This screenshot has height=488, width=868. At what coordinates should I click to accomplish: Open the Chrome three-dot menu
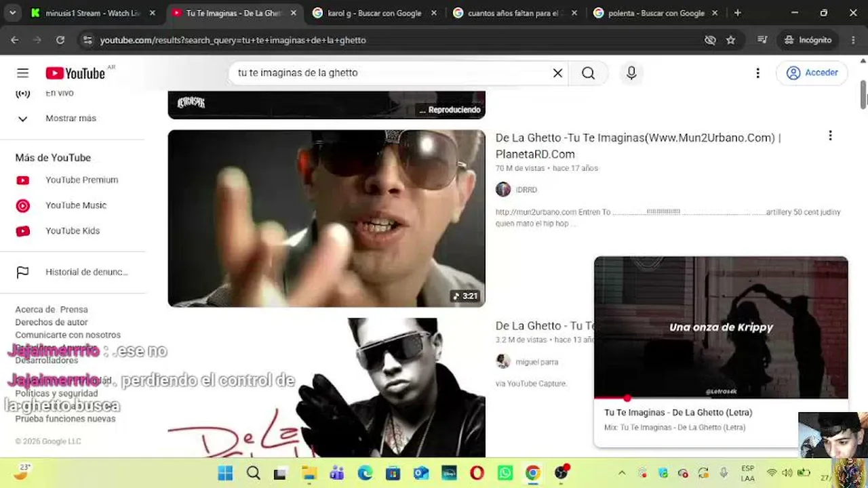click(x=853, y=40)
